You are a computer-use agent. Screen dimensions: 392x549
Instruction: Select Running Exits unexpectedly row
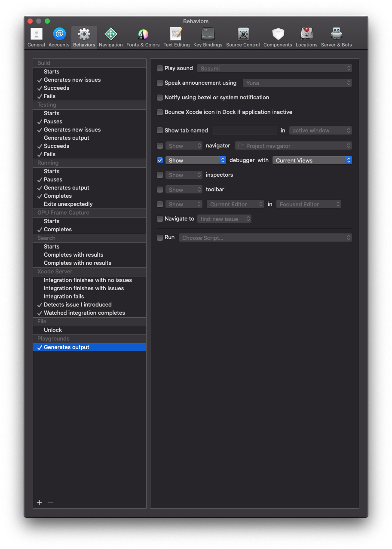click(x=89, y=204)
